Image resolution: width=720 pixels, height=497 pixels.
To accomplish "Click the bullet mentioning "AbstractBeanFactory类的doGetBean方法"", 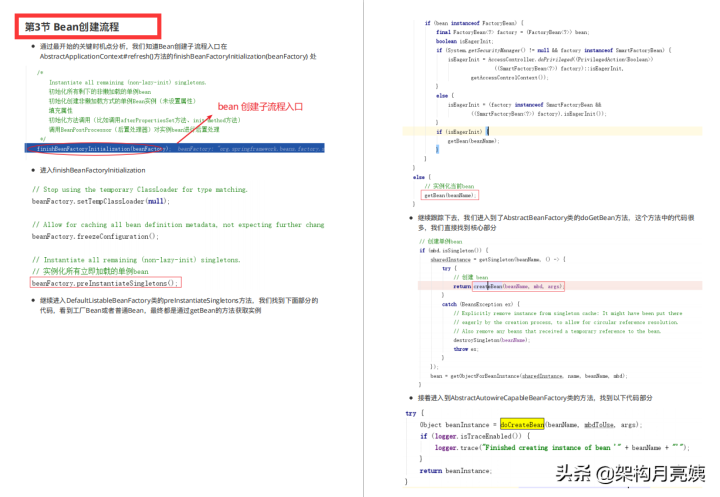I will 556,223.
